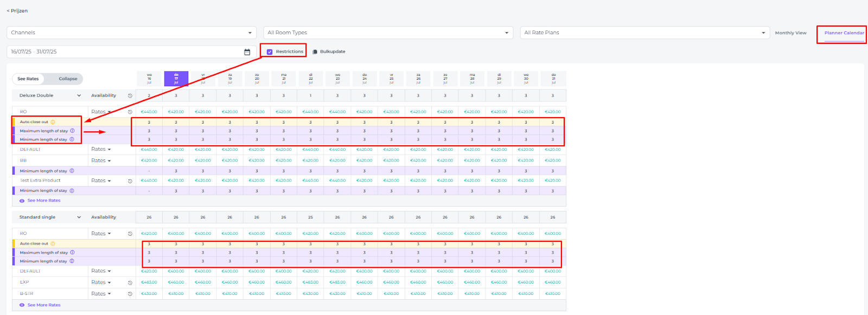Click Deluxe Double Auto close out value on wo 16 jul

[x=149, y=122]
